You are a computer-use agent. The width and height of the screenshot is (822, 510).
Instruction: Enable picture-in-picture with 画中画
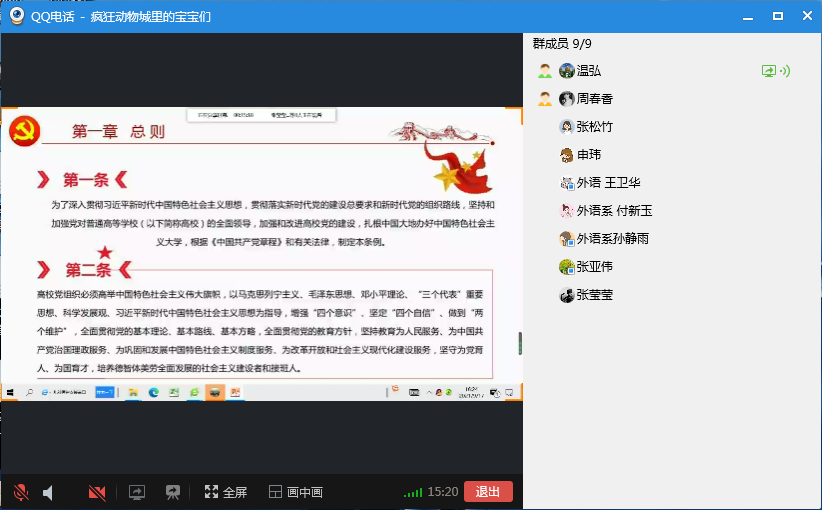[x=296, y=492]
